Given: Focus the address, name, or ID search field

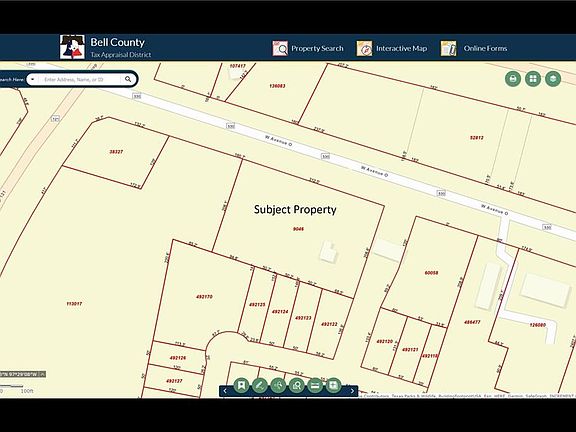Looking at the screenshot, I should (80, 79).
